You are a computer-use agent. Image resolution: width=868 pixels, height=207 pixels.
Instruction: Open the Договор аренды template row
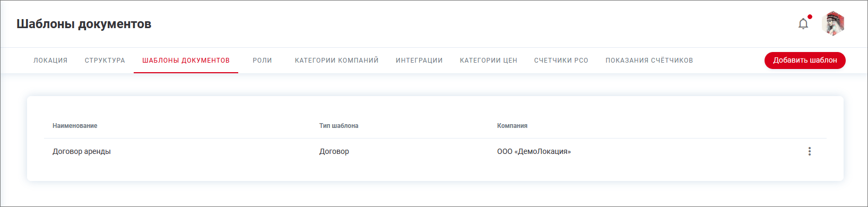coord(435,151)
